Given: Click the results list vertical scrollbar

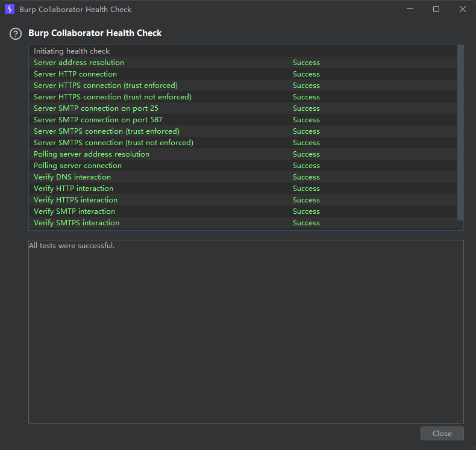Looking at the screenshot, I should [460, 133].
